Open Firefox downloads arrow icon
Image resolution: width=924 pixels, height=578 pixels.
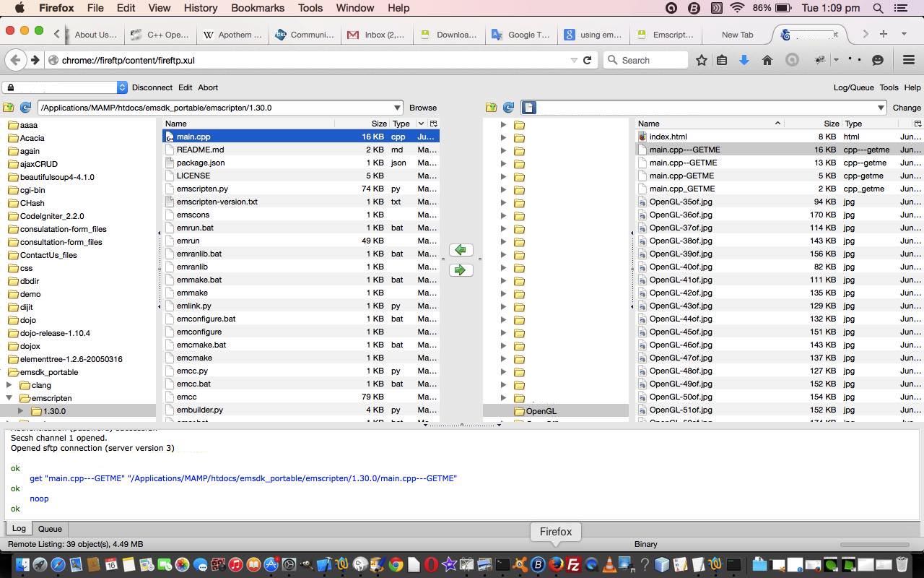(x=744, y=60)
